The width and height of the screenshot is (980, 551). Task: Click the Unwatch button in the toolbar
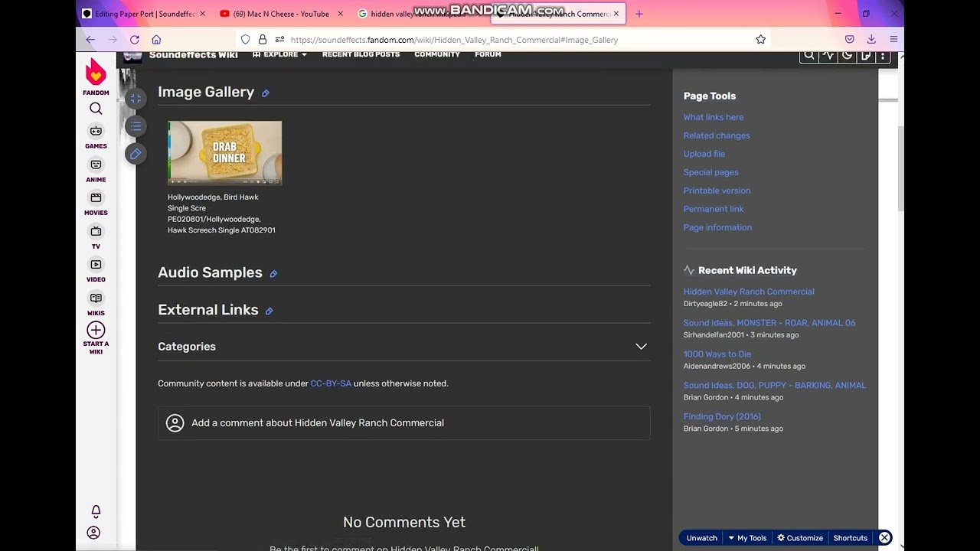click(701, 538)
